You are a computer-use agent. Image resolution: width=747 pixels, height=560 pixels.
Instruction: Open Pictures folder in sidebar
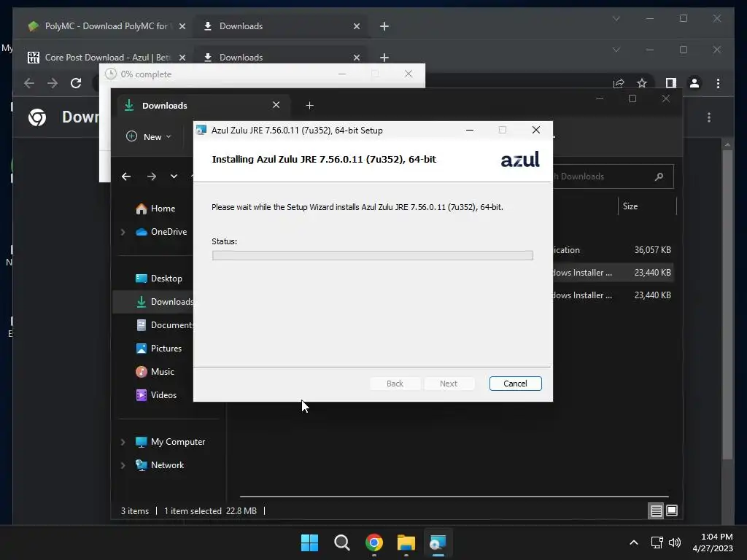(x=158, y=349)
